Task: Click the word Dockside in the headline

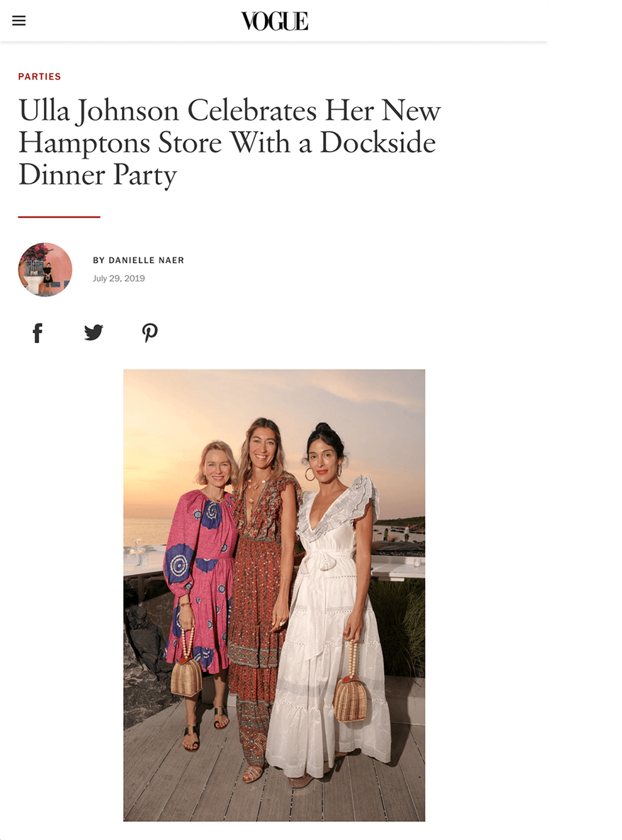Action: click(x=378, y=142)
